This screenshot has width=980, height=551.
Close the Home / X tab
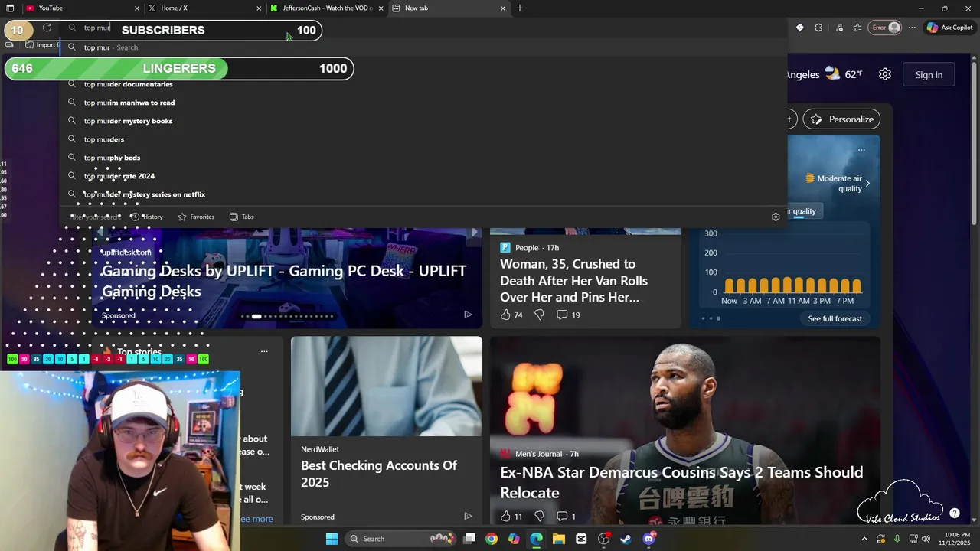tap(259, 8)
